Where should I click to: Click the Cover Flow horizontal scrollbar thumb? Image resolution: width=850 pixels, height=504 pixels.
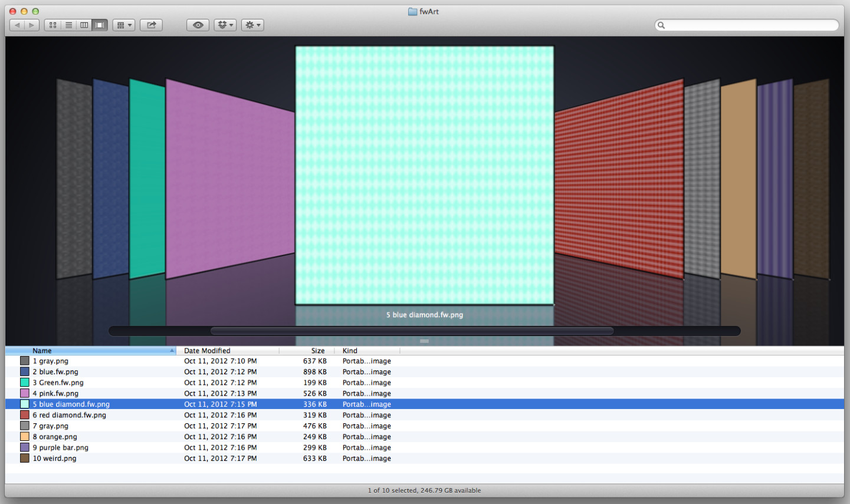click(x=412, y=331)
